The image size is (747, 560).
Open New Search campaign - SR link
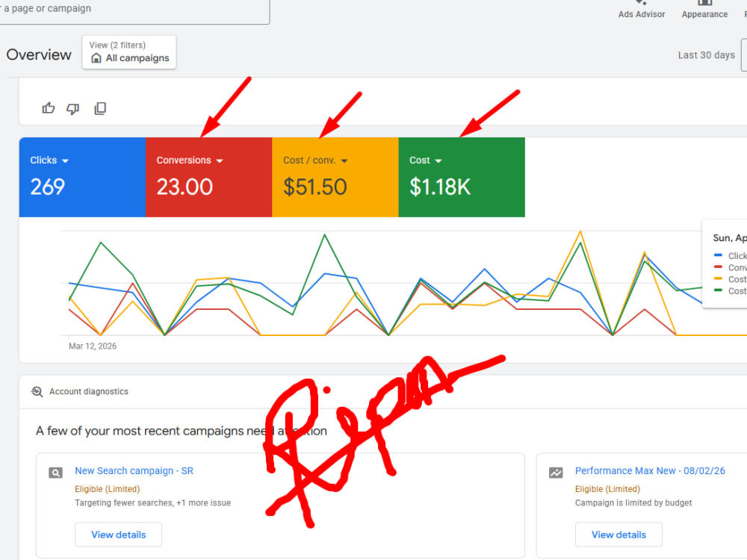point(134,471)
